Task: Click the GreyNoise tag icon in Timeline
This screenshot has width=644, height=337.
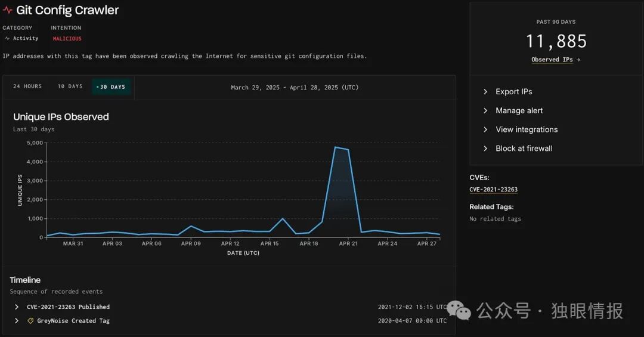Action: coord(30,321)
